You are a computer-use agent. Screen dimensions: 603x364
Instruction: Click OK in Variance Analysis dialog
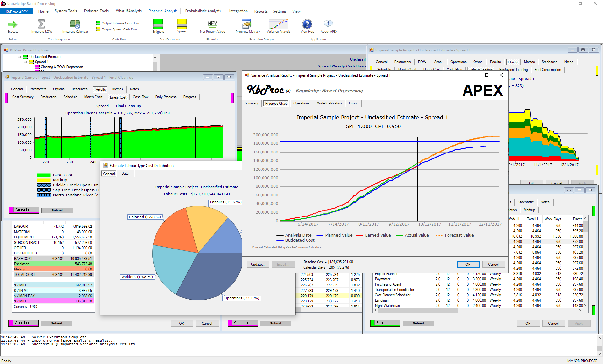468,264
